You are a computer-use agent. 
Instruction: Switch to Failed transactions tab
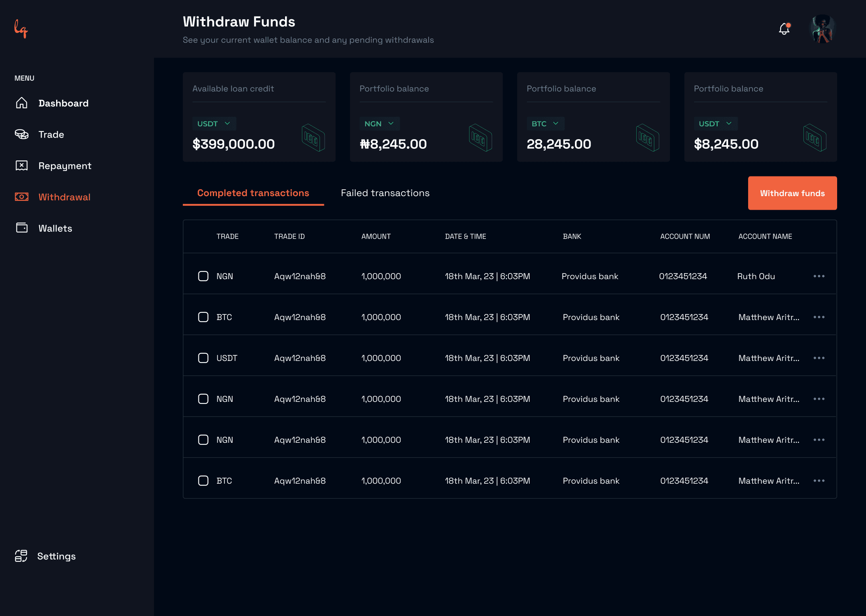pyautogui.click(x=385, y=193)
